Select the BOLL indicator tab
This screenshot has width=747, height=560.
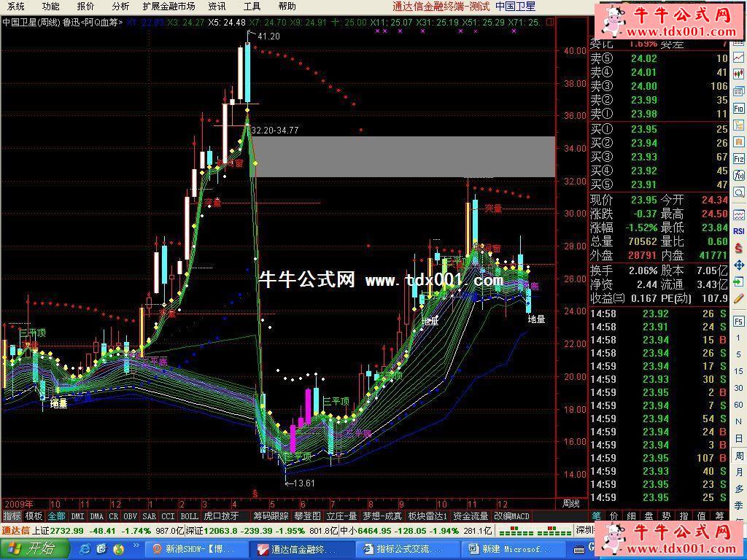click(x=189, y=516)
